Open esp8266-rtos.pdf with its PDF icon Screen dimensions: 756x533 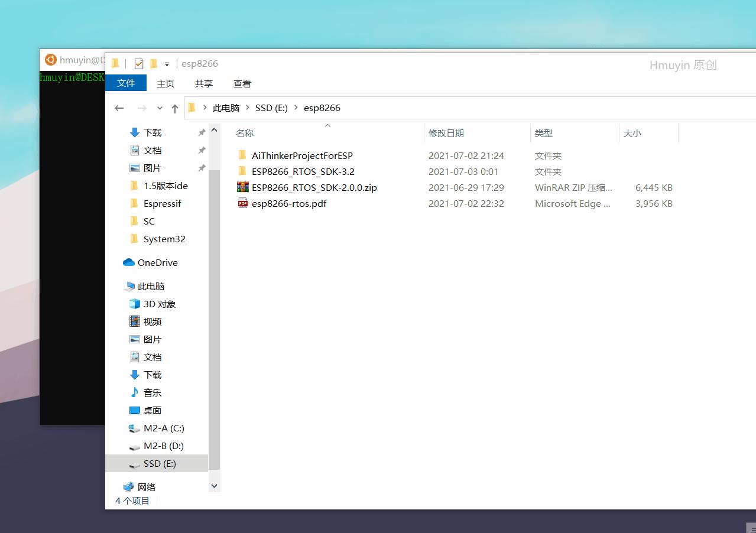tap(242, 203)
